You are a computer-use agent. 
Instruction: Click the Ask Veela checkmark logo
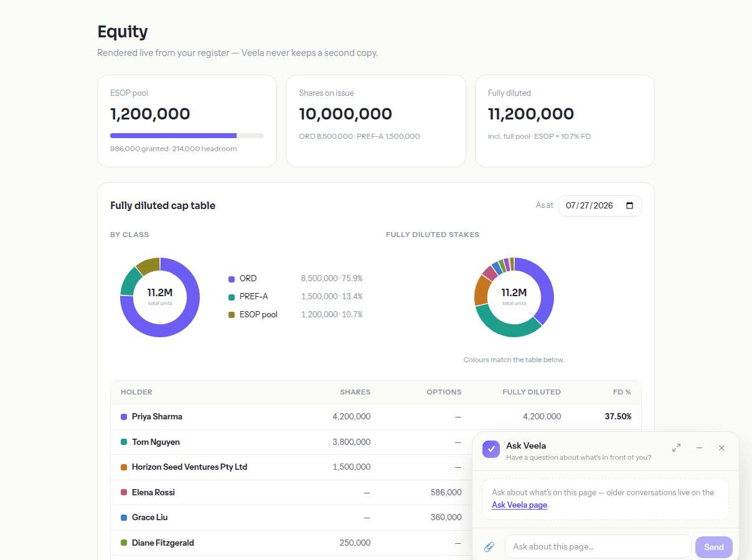491,449
